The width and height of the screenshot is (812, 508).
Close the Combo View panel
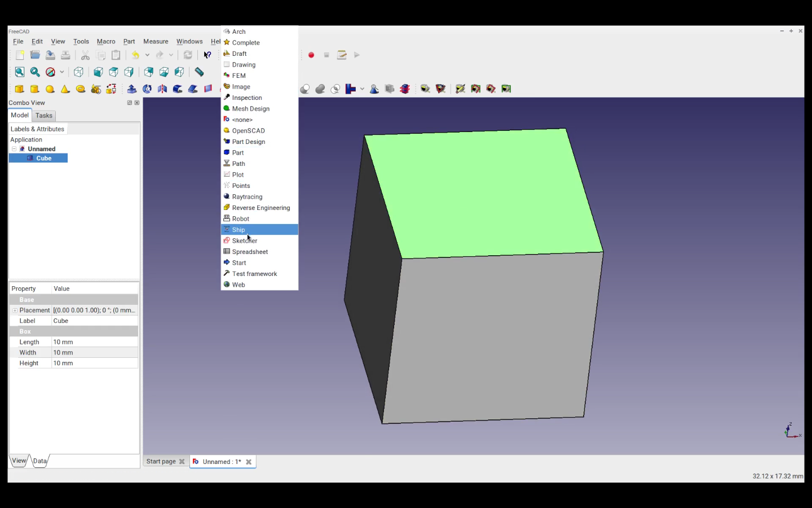[x=137, y=103]
